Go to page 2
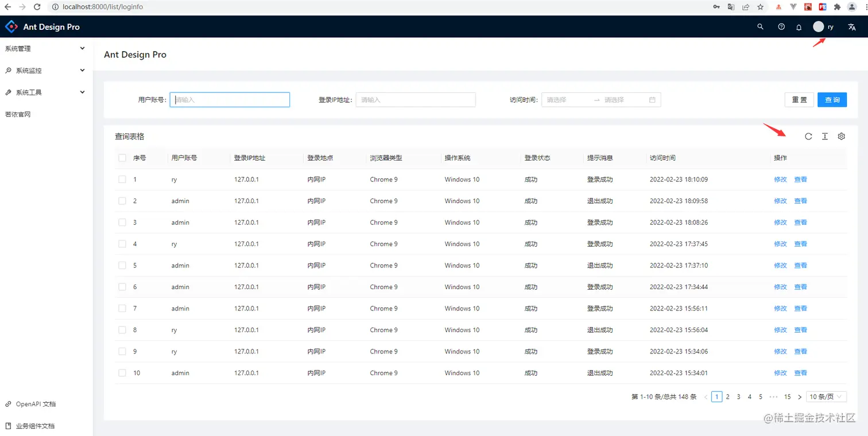Image resolution: width=868 pixels, height=436 pixels. 728,397
